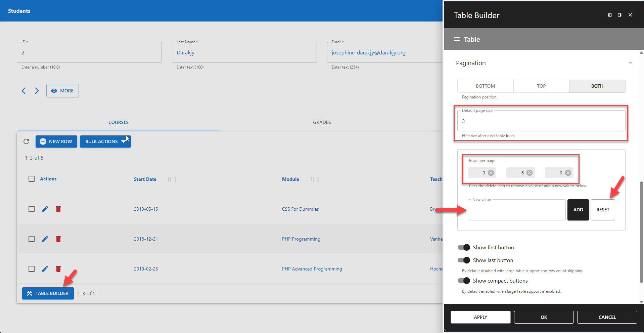Go to next student record
Screen dimensions: 644x333
37,91
